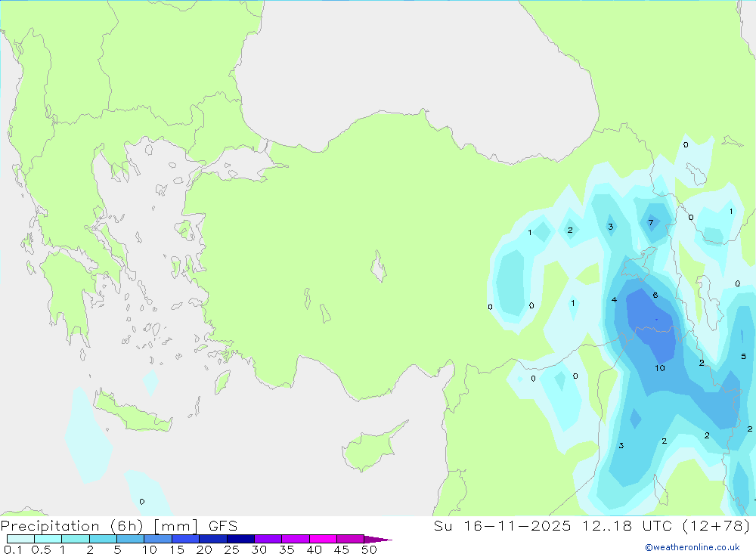Pick the 0.1–0.5 mm legend swatch
This screenshot has height=554, width=756.
pyautogui.click(x=20, y=539)
